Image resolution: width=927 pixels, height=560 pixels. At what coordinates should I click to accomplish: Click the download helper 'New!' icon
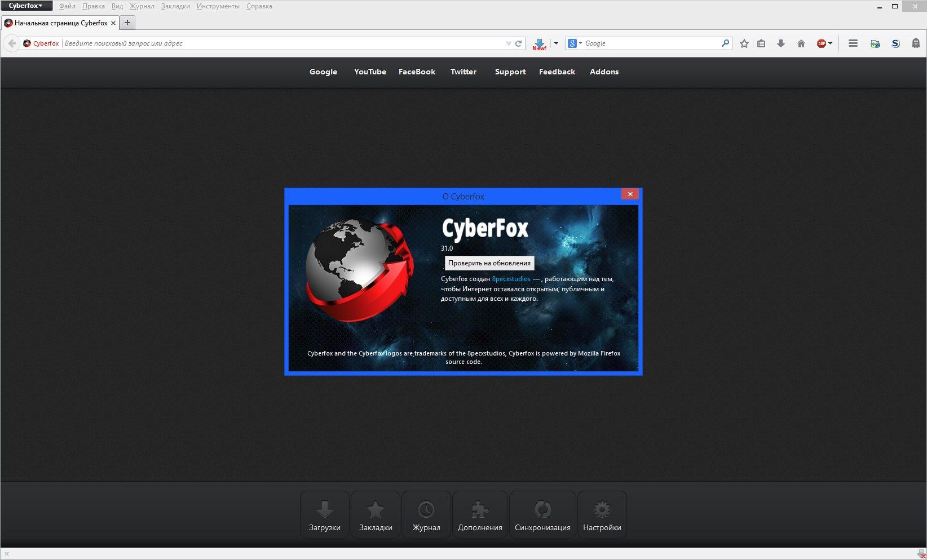coord(540,44)
